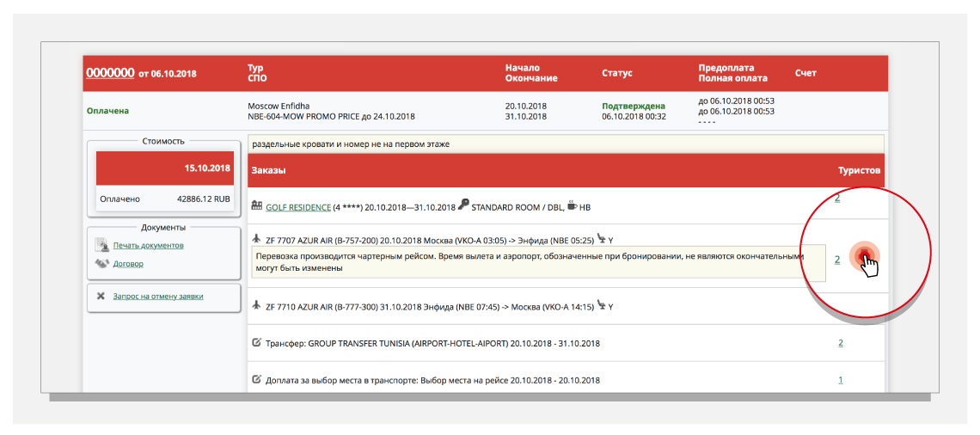Click the Статус column header
Screen dimensions: 980x435
[x=617, y=73]
